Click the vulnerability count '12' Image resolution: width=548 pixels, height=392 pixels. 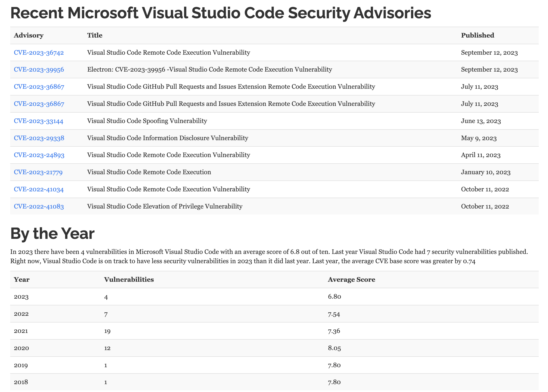[107, 348]
